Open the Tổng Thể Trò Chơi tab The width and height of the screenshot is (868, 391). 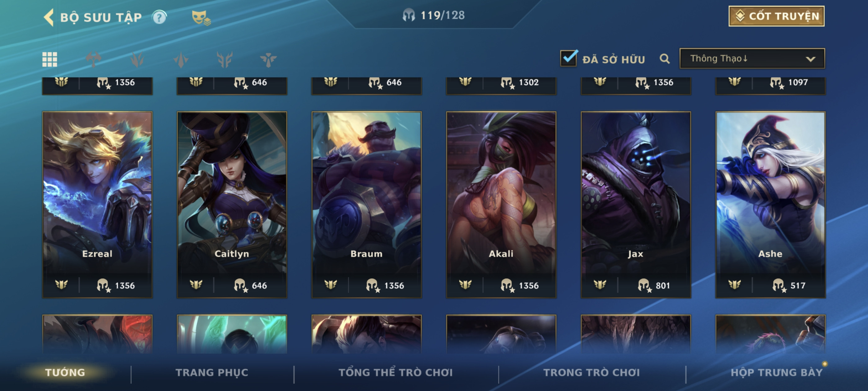(x=396, y=372)
